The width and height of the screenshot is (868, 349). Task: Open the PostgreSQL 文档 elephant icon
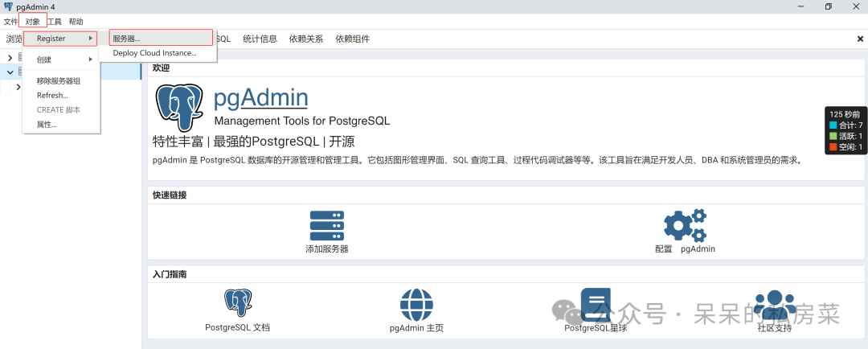tap(237, 303)
